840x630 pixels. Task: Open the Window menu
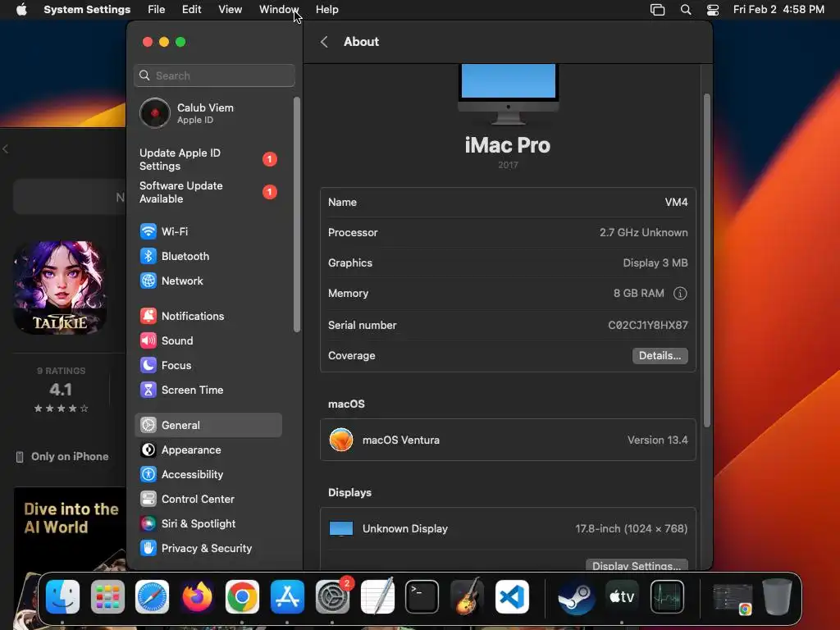[279, 10]
